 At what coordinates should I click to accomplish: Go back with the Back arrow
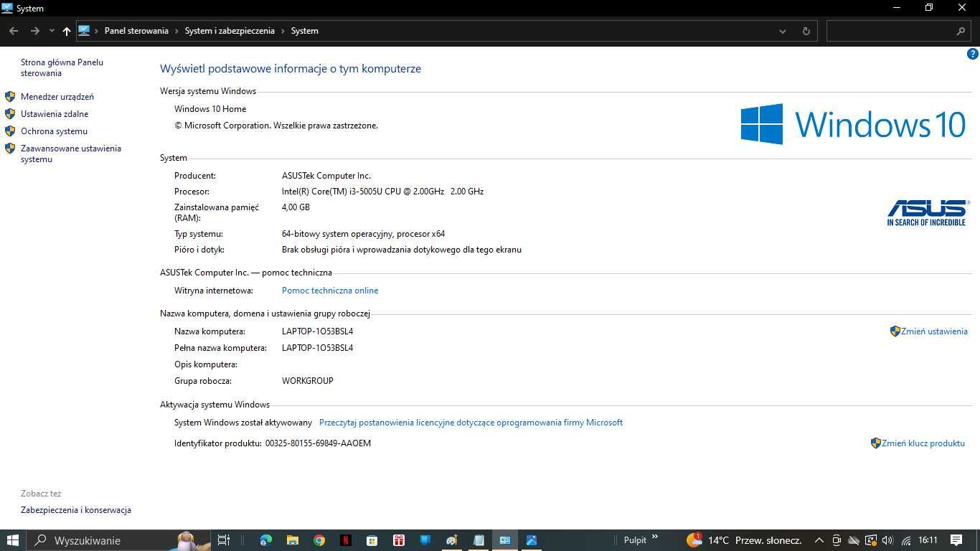[x=13, y=31]
